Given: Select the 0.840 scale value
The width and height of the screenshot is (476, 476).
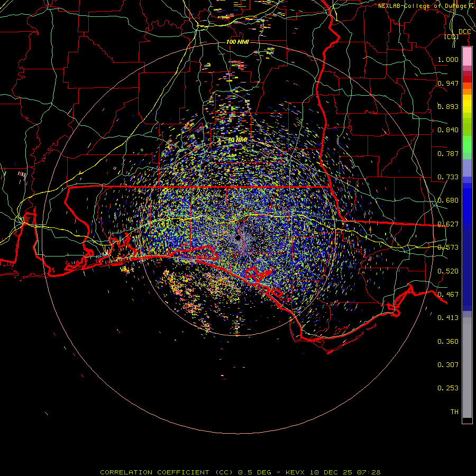Looking at the screenshot, I should [448, 130].
